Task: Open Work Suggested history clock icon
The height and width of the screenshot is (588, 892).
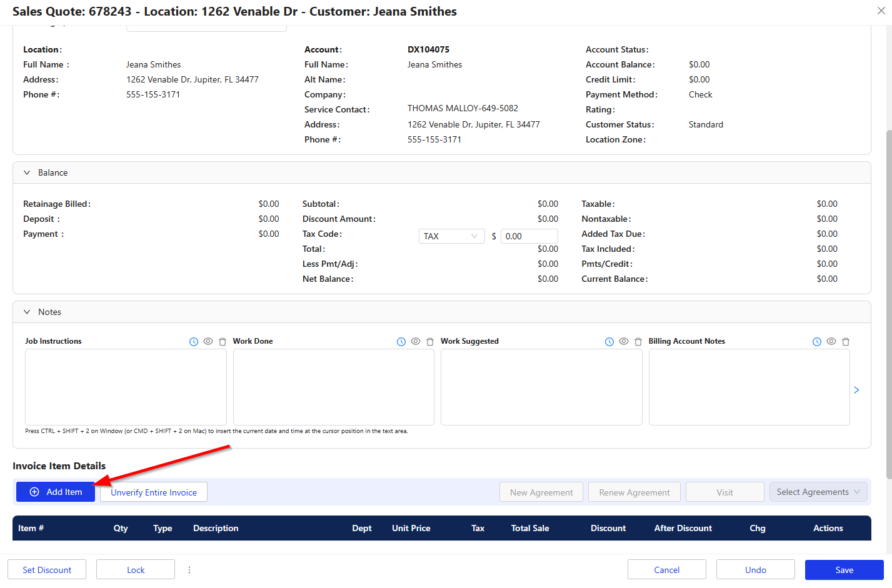Action: (609, 342)
